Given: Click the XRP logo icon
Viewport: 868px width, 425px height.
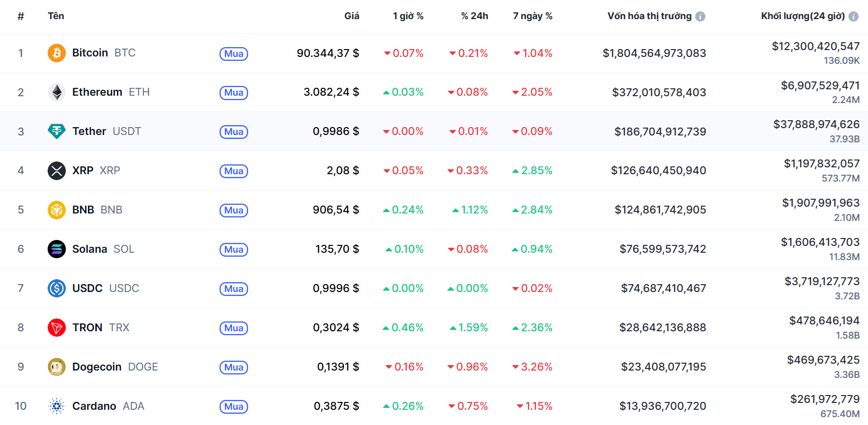Looking at the screenshot, I should [56, 171].
